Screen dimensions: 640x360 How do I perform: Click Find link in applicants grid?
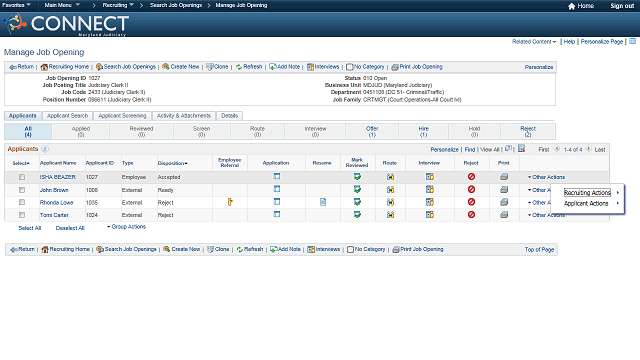[x=470, y=150]
